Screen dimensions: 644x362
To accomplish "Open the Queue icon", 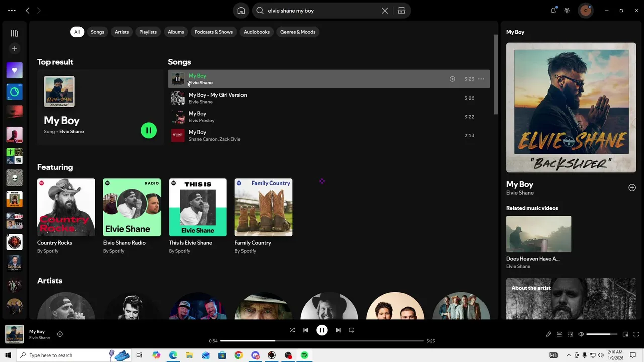I will 559,334.
